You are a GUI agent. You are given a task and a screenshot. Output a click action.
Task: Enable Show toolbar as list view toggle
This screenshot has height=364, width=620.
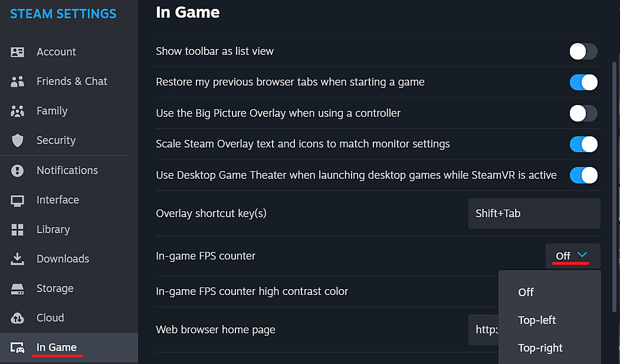point(583,51)
